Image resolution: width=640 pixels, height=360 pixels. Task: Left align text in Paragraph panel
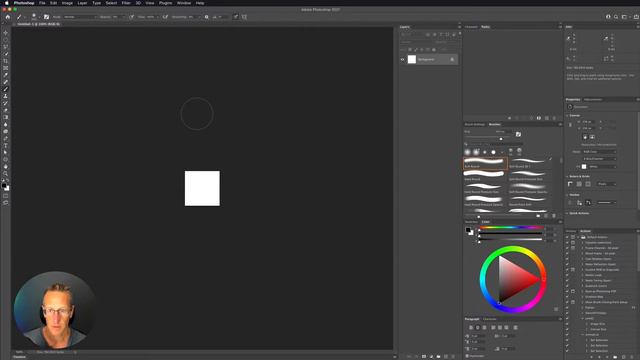click(x=471, y=327)
